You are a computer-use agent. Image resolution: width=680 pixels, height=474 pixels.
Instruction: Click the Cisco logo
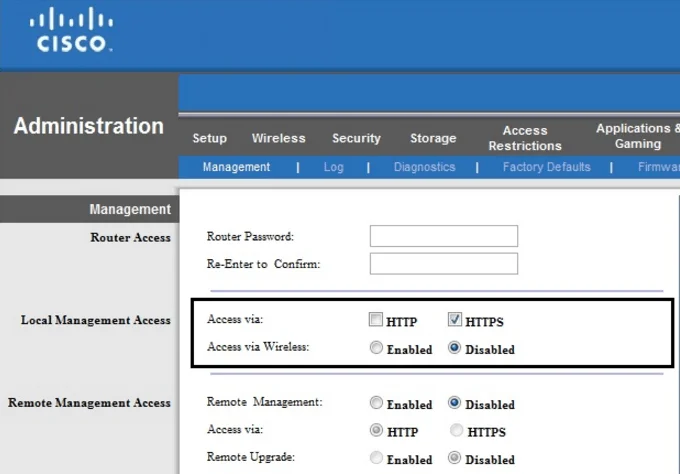[x=74, y=31]
